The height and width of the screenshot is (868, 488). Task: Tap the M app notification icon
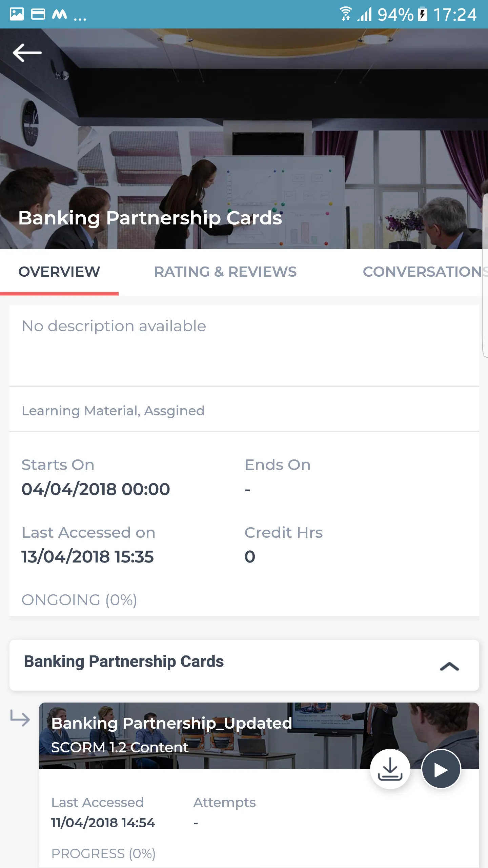click(x=59, y=14)
